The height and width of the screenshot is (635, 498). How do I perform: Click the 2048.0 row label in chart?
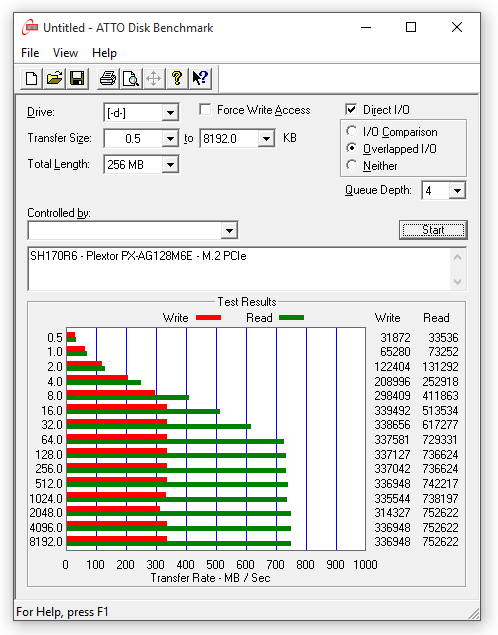tap(46, 513)
